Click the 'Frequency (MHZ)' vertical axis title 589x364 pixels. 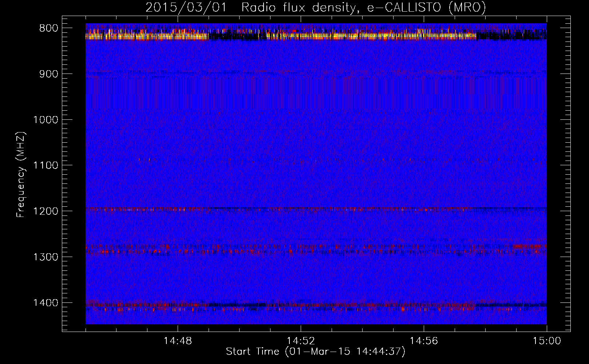point(21,174)
